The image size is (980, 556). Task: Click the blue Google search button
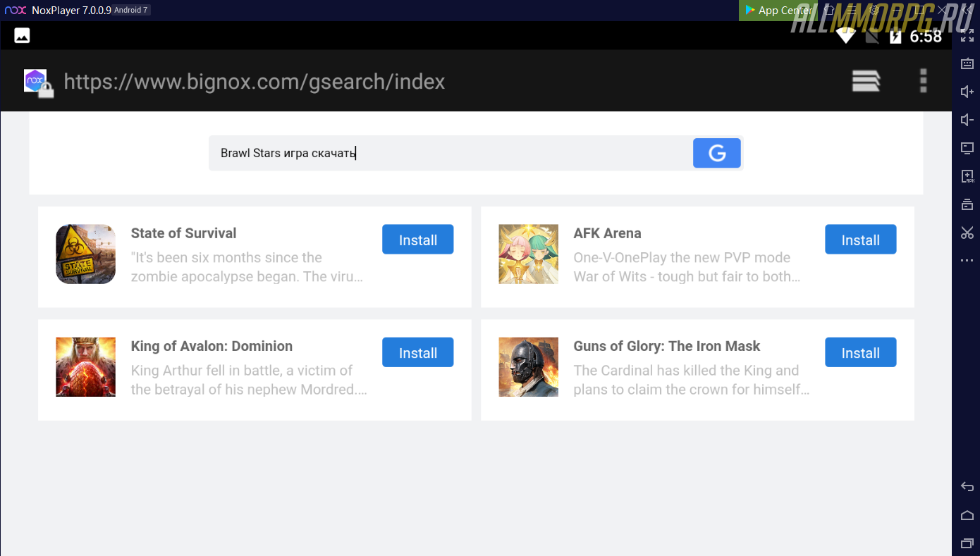coord(716,153)
